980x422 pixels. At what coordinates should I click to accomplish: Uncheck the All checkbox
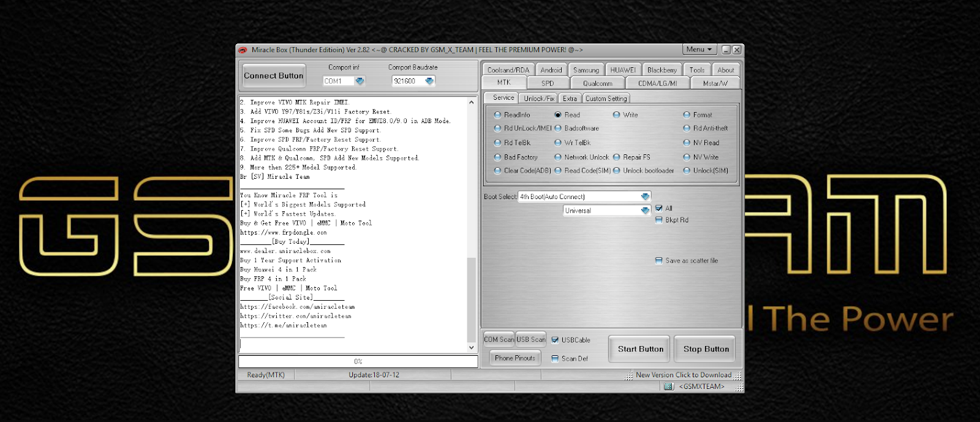[x=659, y=208]
